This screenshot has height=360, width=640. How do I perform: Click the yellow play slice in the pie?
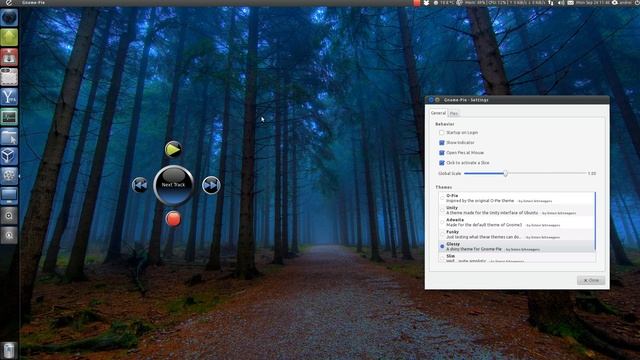(x=173, y=149)
